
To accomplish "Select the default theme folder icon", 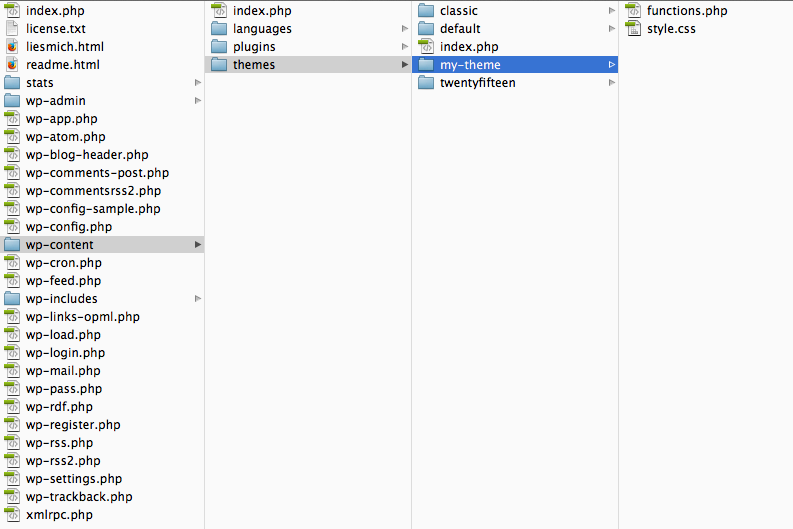I will (426, 28).
